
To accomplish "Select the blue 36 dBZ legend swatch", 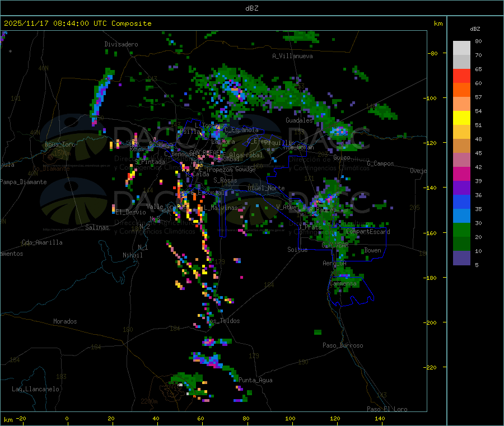I will (461, 202).
